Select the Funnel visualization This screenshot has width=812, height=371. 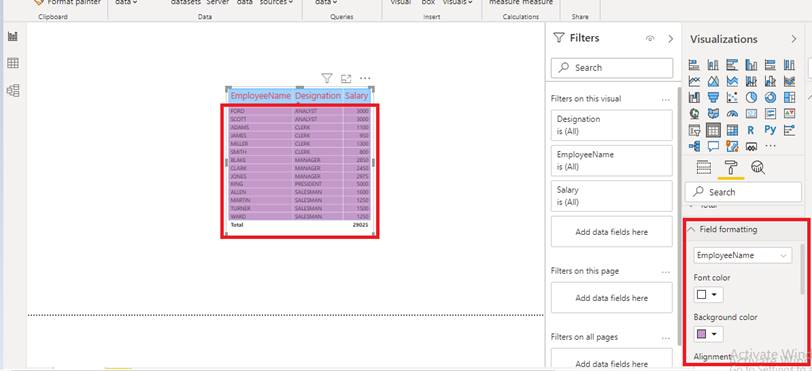pyautogui.click(x=713, y=97)
